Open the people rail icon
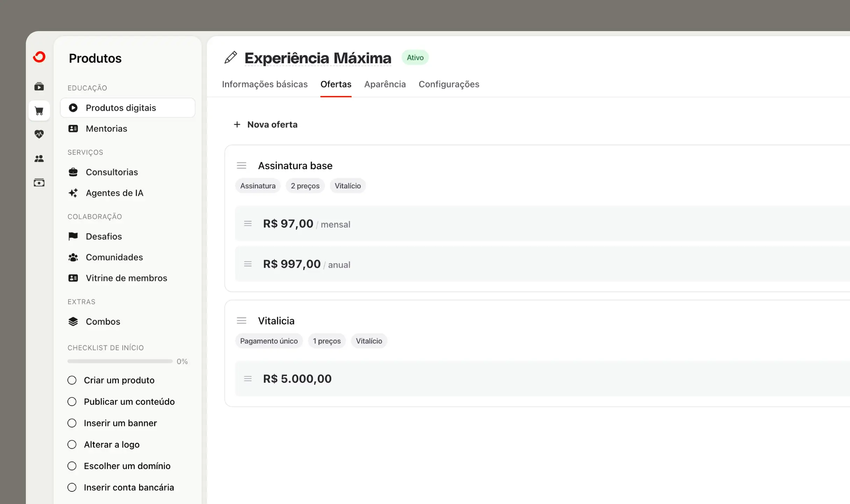850x504 pixels. [39, 159]
